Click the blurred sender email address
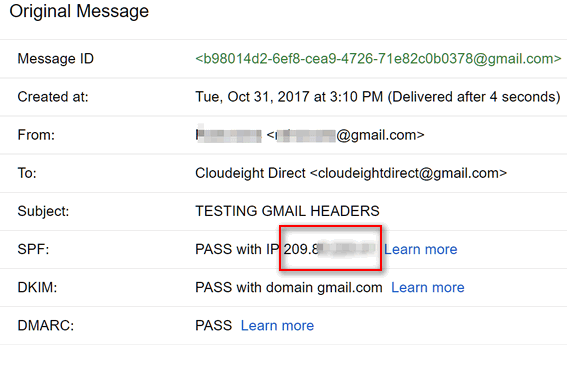The height and width of the screenshot is (372, 567). [345, 135]
